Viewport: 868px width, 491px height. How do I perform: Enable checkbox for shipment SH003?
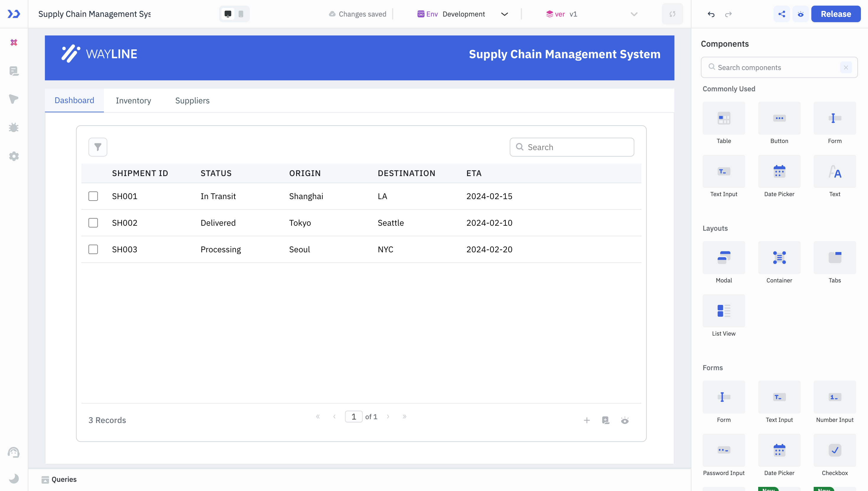pyautogui.click(x=93, y=249)
